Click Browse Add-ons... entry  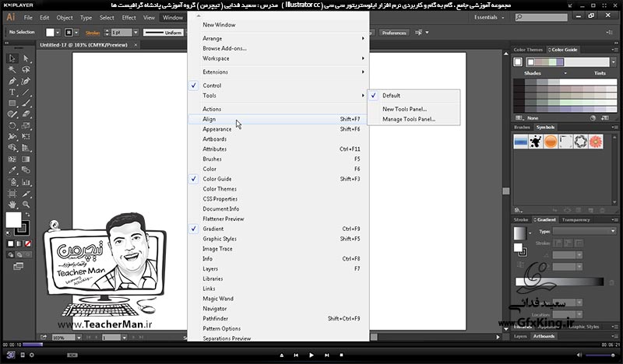(x=278, y=48)
